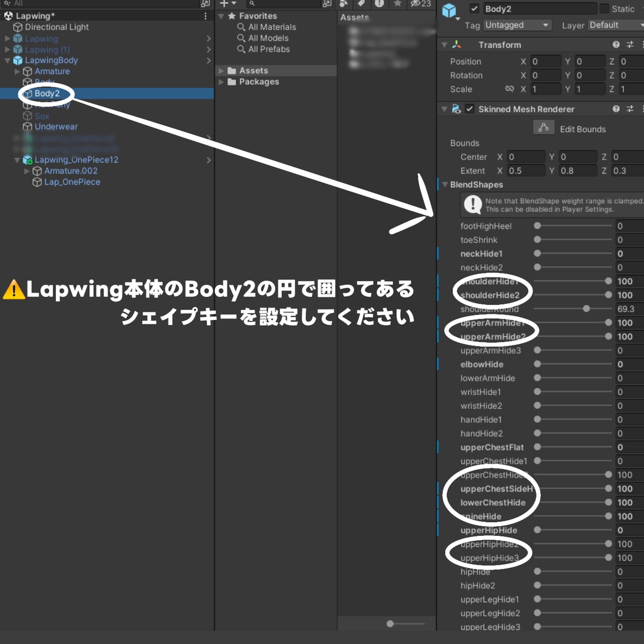Toggle the Body2 active checkbox
This screenshot has height=644, width=644.
pyautogui.click(x=474, y=9)
